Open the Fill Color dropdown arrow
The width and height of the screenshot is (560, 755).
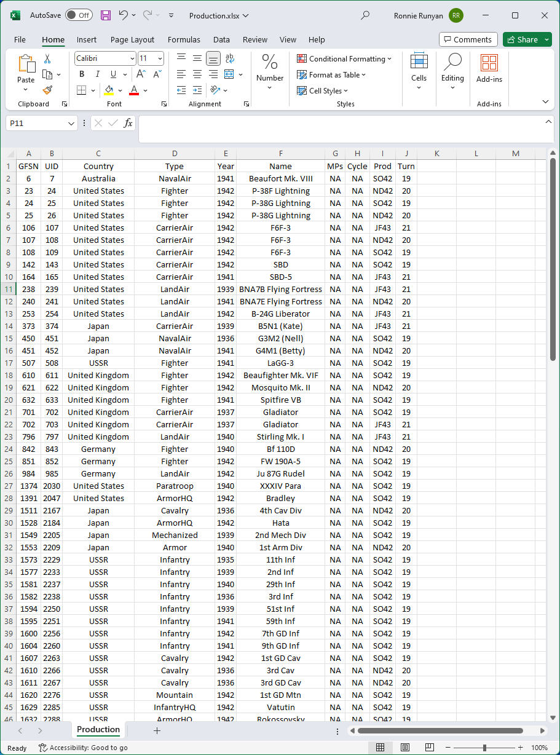(x=119, y=90)
